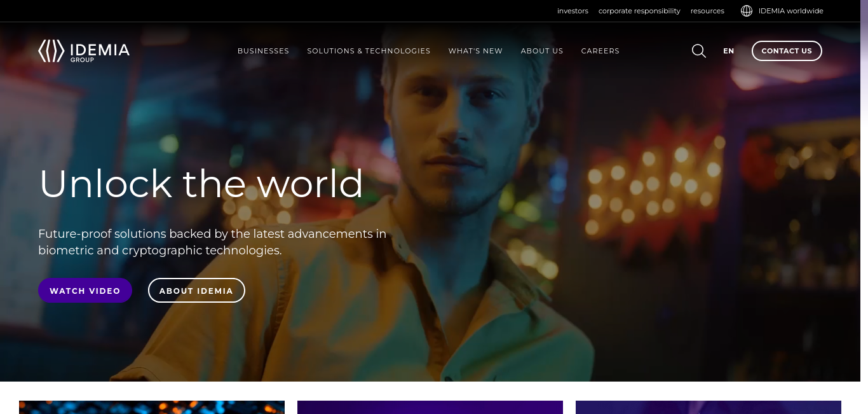The width and height of the screenshot is (868, 414).
Task: Open the Businesses menu
Action: (x=263, y=51)
